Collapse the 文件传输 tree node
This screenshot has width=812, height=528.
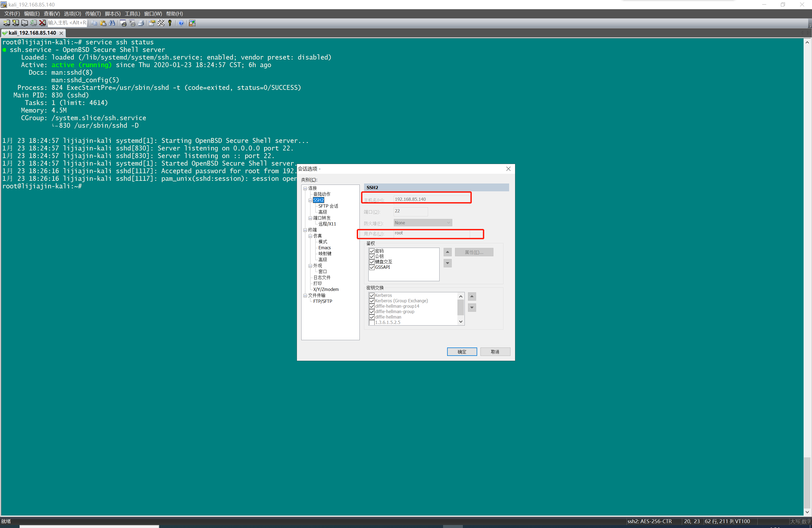click(x=305, y=295)
